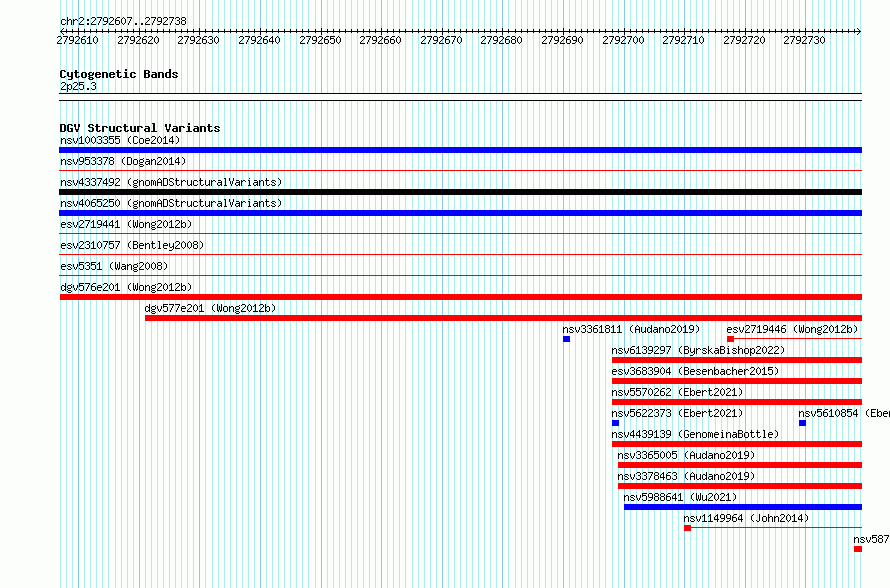The image size is (890, 588).
Task: Open nsv4065250 gnomADStructuralVariants entry
Action: pyautogui.click(x=171, y=203)
